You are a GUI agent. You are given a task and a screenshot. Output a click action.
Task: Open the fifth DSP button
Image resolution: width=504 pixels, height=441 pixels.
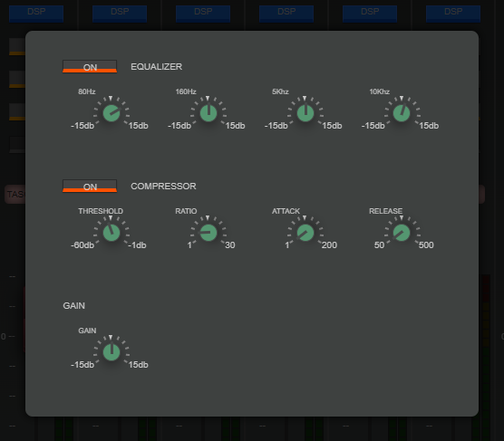click(x=370, y=14)
